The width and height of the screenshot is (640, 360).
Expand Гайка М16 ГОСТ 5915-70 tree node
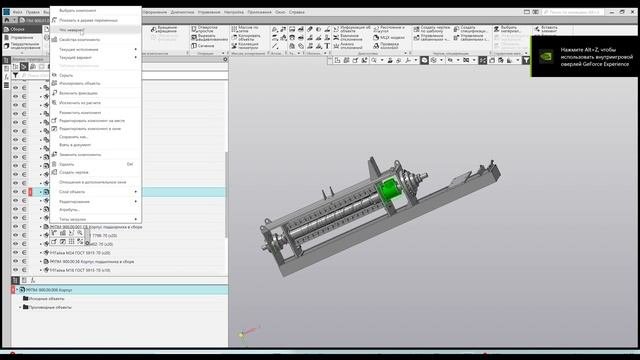[x=41, y=270]
